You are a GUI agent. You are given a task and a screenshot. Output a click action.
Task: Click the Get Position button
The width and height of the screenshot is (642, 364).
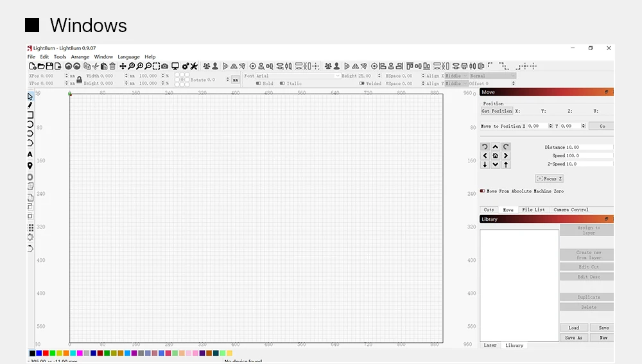point(497,111)
